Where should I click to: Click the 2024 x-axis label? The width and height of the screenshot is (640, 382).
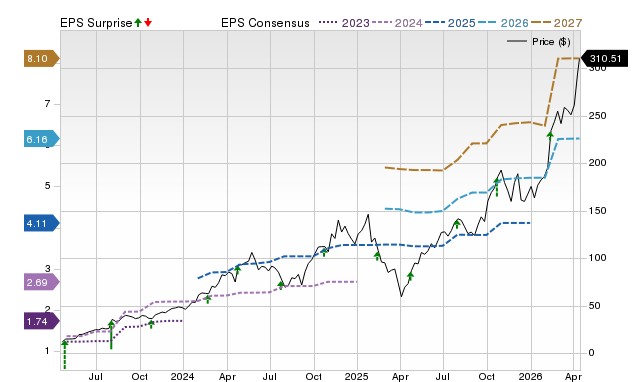coord(182,376)
